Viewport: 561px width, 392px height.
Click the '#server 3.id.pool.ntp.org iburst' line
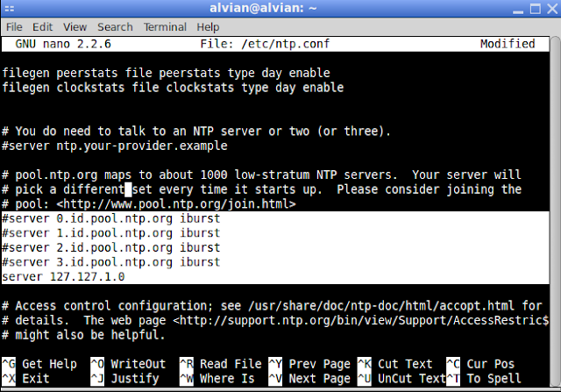click(x=111, y=262)
